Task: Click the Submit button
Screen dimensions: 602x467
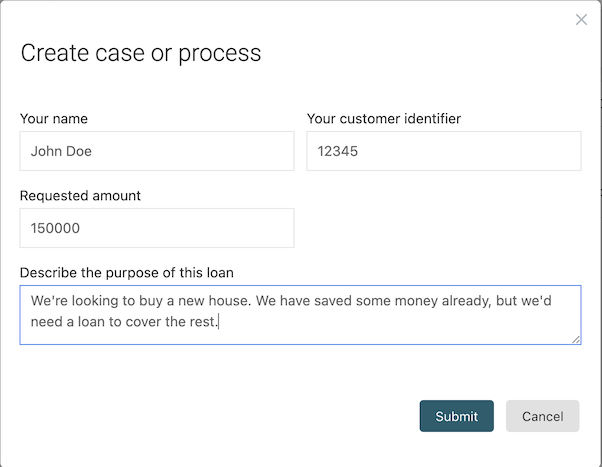Action: (x=456, y=416)
